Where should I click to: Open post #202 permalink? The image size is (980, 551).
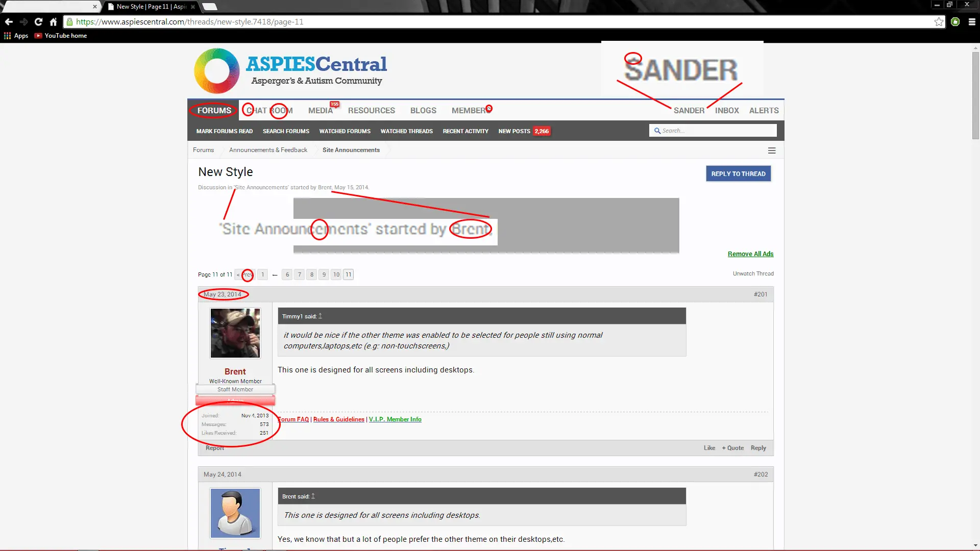[761, 474]
